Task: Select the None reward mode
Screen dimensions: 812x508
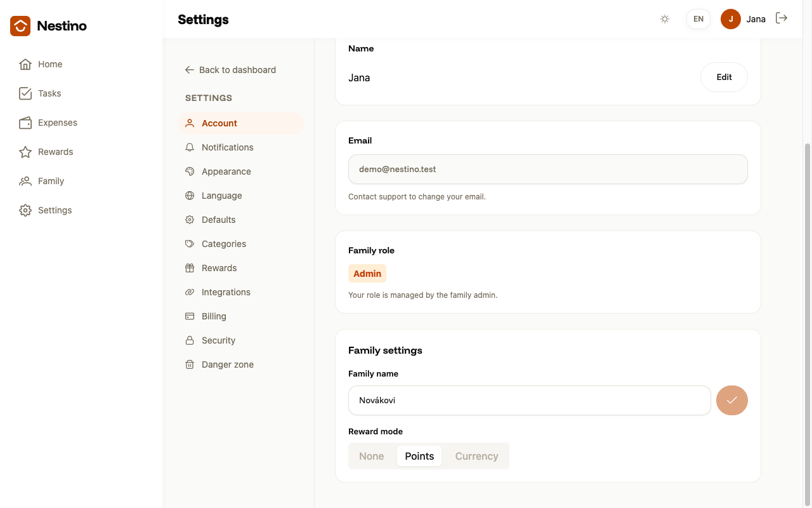Action: tap(372, 456)
